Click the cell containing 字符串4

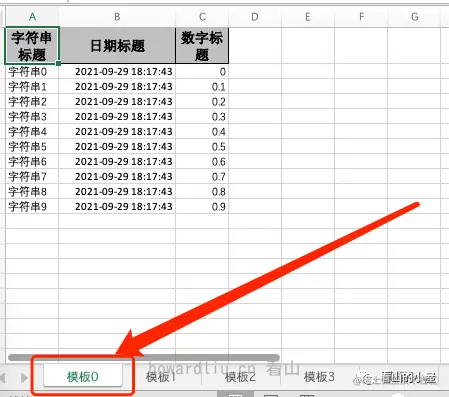[x=32, y=131]
